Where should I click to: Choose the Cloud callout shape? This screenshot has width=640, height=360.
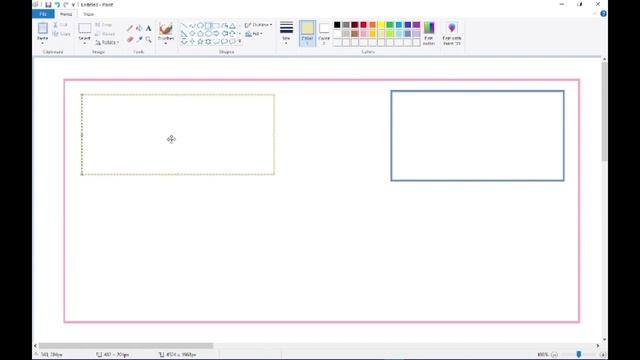click(232, 41)
